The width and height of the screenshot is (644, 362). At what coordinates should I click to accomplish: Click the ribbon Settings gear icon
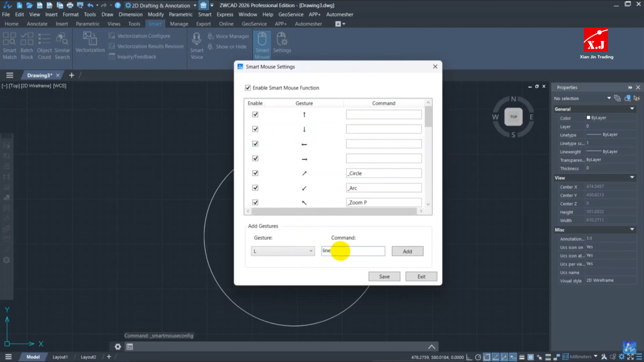tap(282, 43)
